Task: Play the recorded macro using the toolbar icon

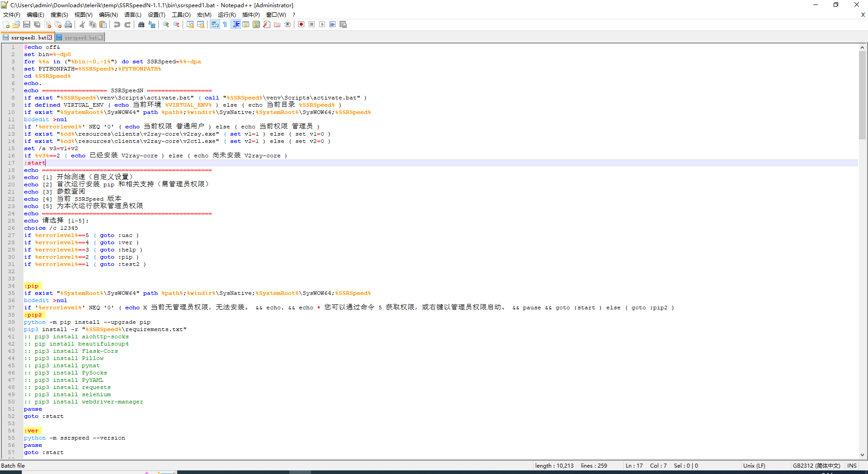Action: coord(322,24)
